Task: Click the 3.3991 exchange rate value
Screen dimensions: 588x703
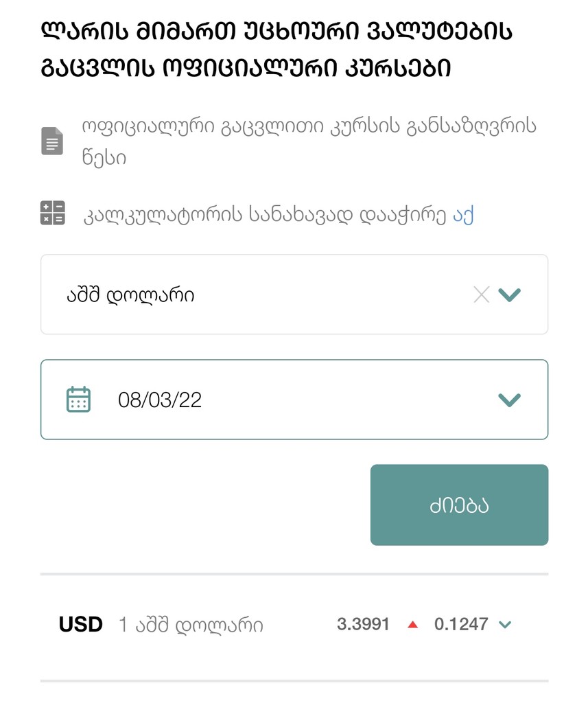Action: tap(363, 624)
